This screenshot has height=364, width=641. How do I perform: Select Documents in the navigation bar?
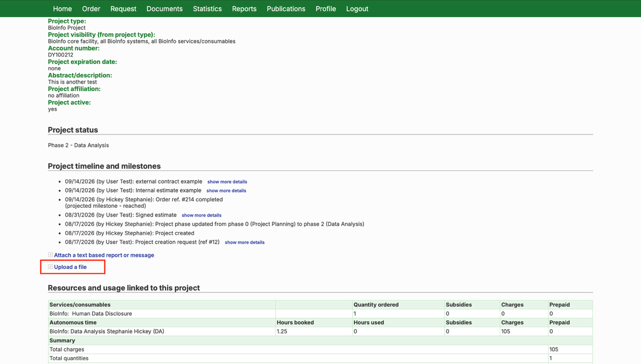point(164,9)
